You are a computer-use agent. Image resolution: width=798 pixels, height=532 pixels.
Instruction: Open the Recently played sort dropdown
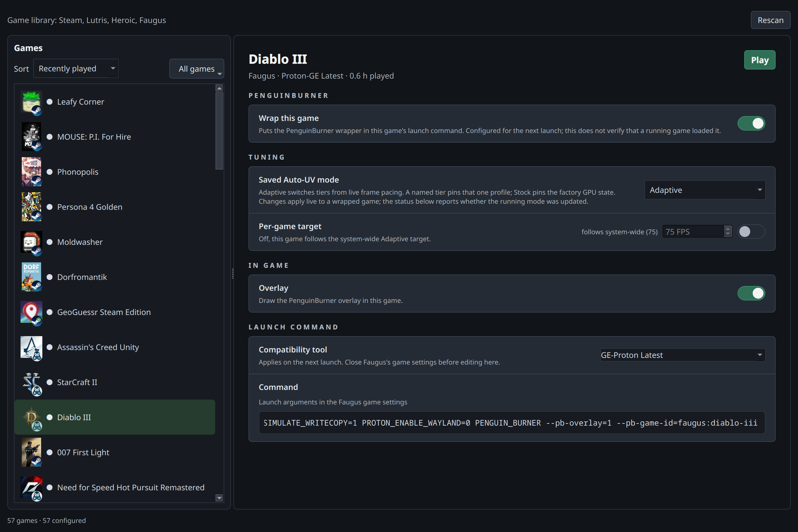pos(76,69)
